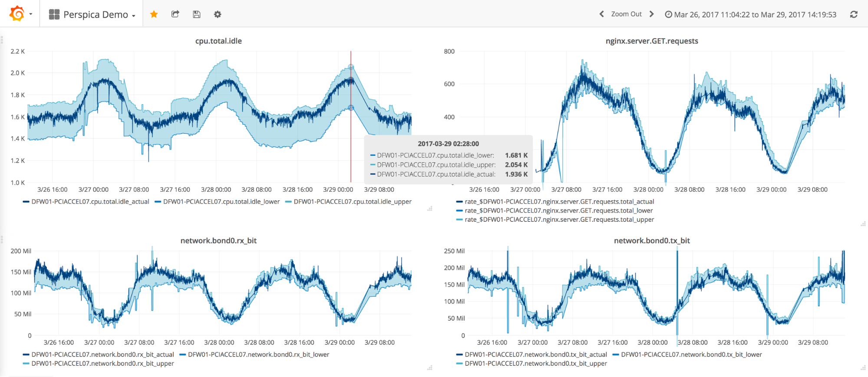Screen dimensions: 868x377
Task: Open the Grafana logo main menu
Action: coord(17,14)
